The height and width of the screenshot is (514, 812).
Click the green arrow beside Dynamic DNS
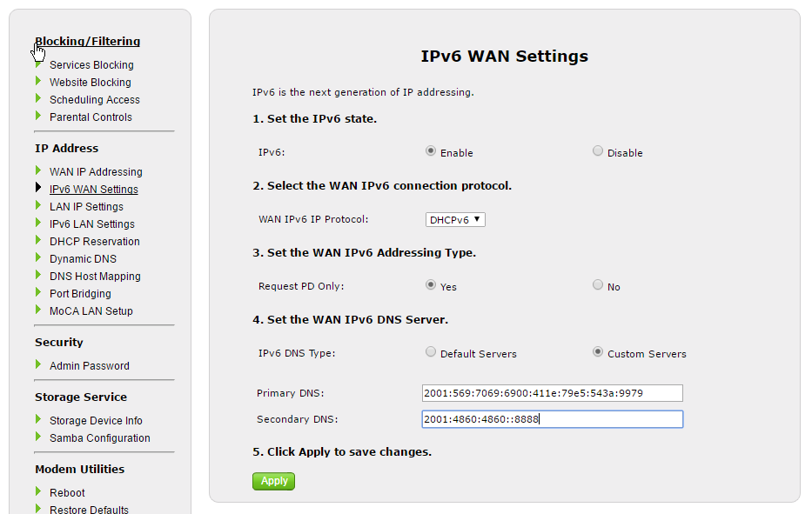click(x=38, y=257)
